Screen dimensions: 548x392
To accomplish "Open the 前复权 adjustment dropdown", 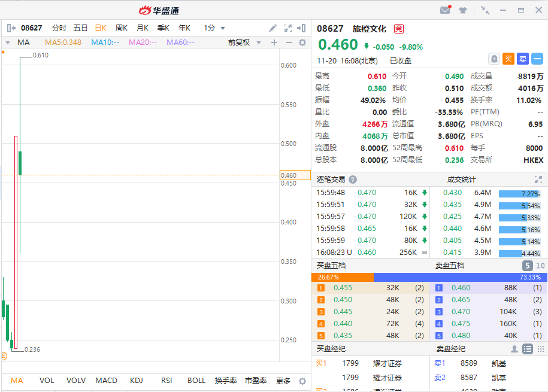I will tap(243, 42).
